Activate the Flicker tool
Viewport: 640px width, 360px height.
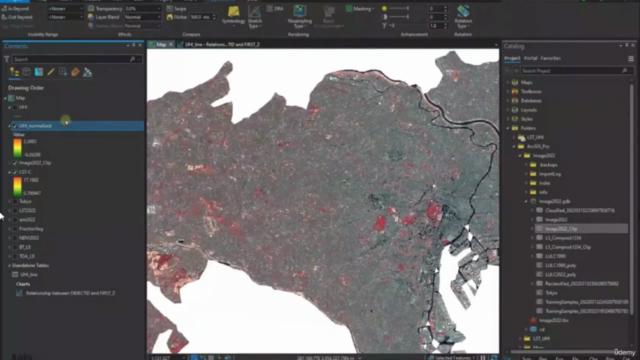(177, 17)
